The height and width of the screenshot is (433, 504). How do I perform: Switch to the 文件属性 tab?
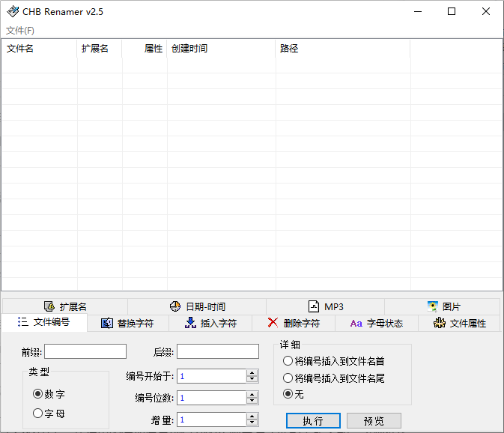coord(459,324)
